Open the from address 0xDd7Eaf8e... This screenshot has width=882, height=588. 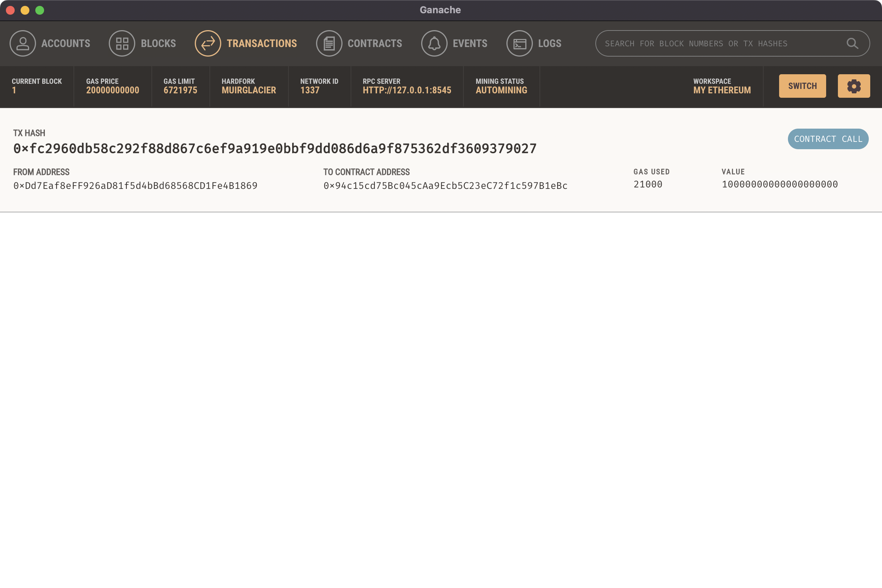135,186
